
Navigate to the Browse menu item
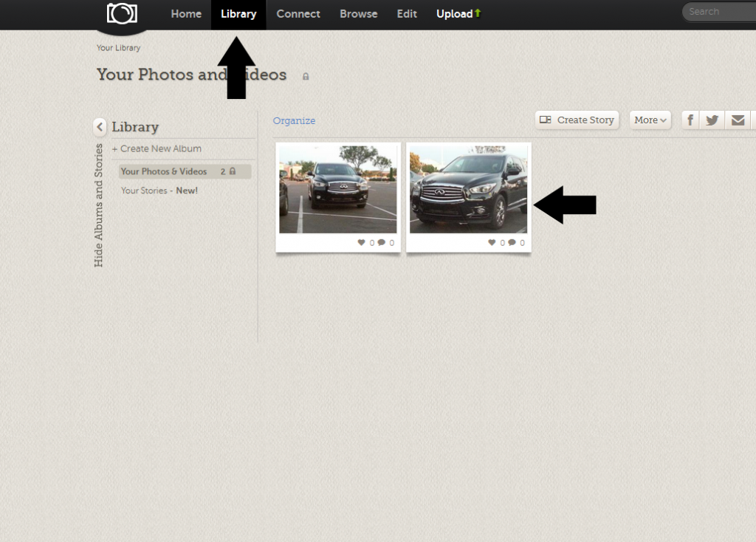point(358,14)
